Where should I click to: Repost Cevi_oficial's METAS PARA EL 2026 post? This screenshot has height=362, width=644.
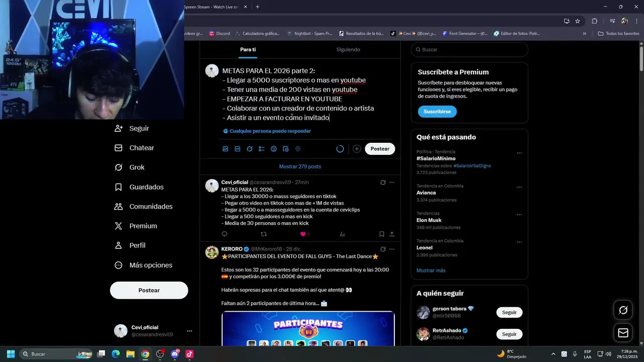click(264, 234)
